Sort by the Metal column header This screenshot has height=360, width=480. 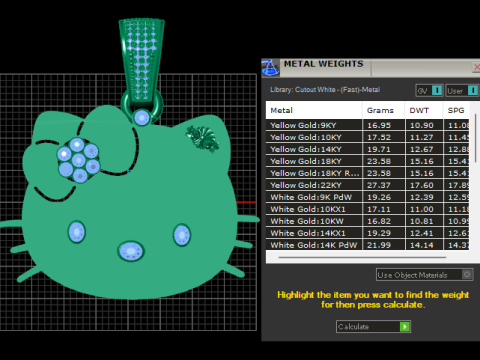tap(314, 110)
